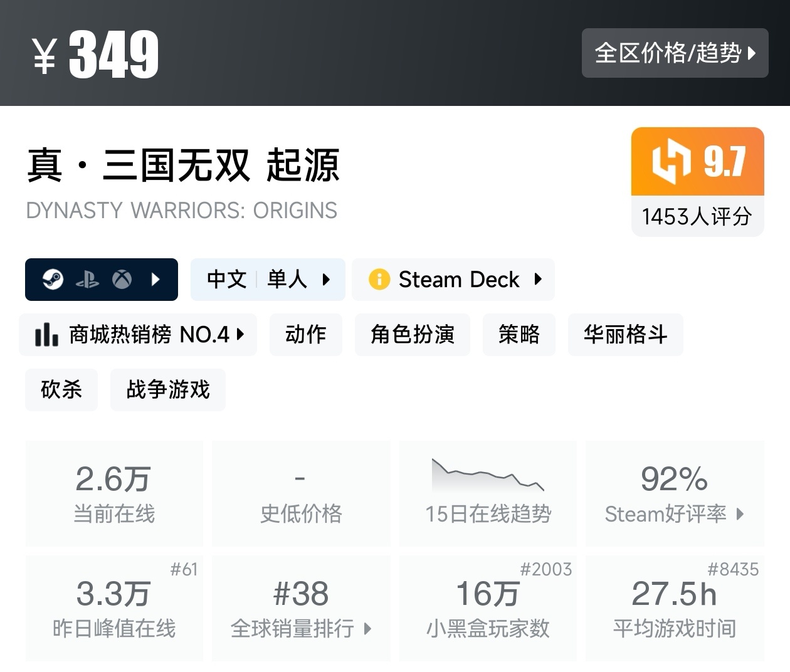Open 商城热销榜 NO.4 ranking

[138, 335]
